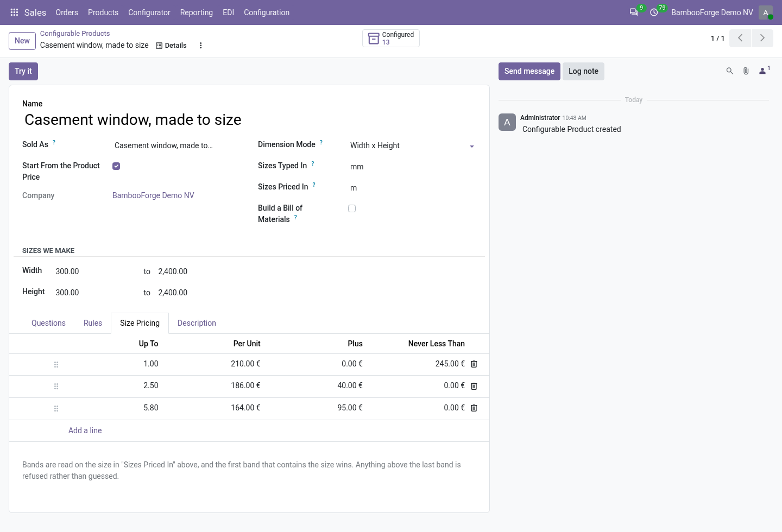Grab the drag handle of 5.80 row
Viewport: 782px width, 532px height.
point(56,409)
